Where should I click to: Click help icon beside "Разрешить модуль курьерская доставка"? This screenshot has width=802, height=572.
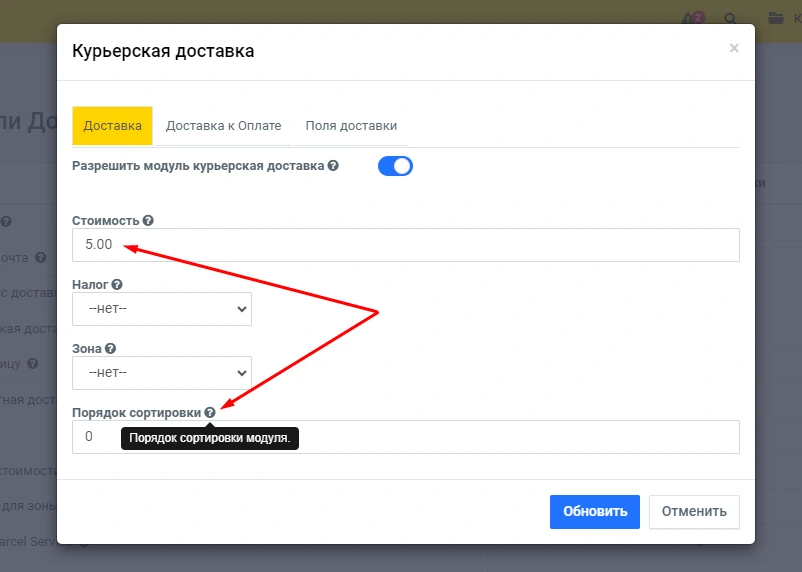333,166
